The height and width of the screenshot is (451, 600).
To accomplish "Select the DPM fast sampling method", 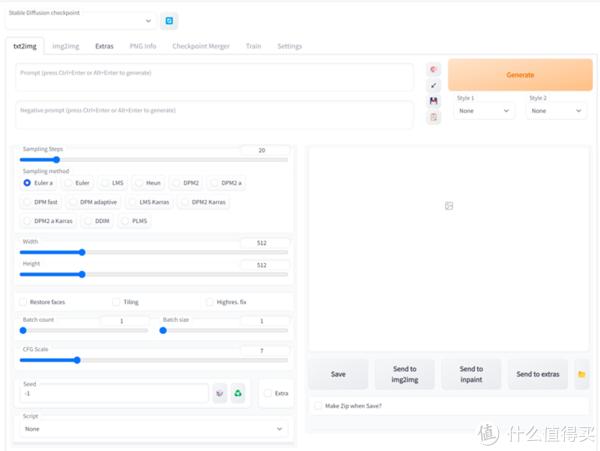I will click(41, 202).
